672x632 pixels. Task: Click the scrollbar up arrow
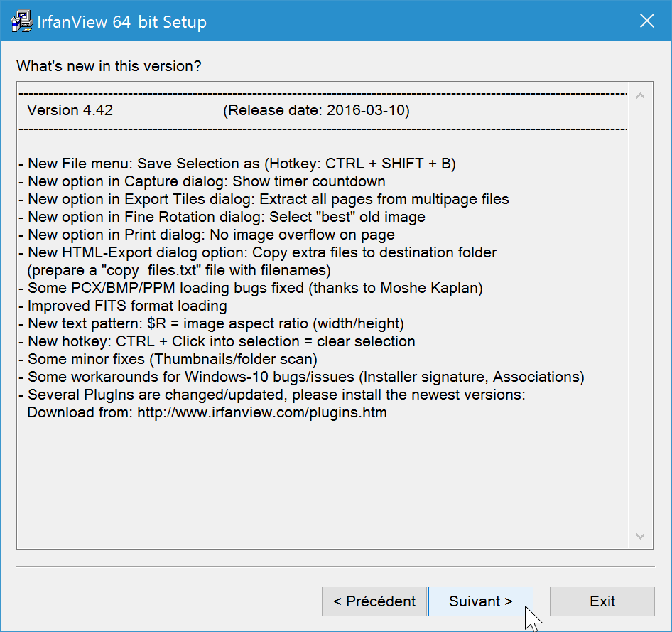640,95
